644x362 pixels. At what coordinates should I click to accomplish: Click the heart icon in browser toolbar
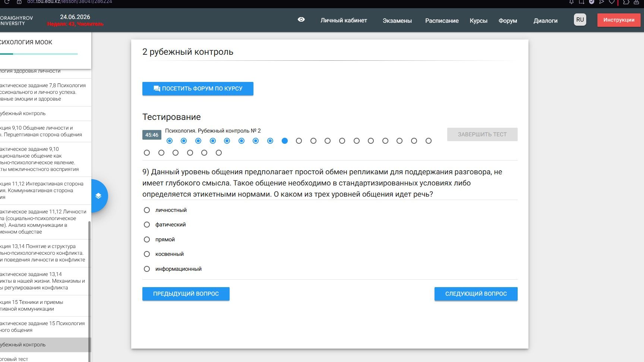[612, 2]
